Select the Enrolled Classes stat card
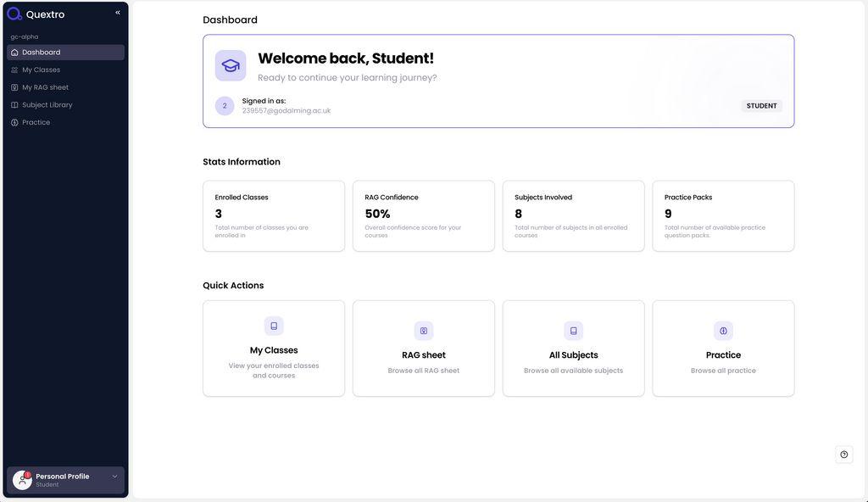 274,216
